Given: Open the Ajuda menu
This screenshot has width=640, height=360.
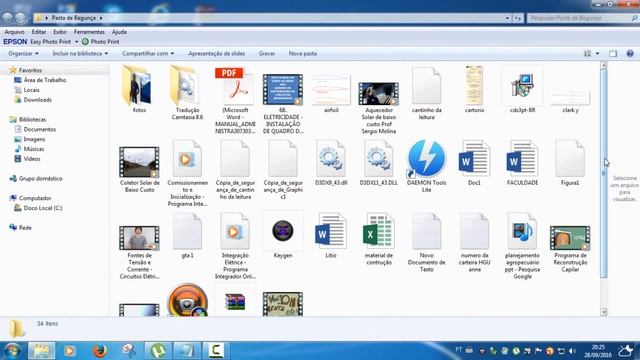Looking at the screenshot, I should (x=119, y=32).
